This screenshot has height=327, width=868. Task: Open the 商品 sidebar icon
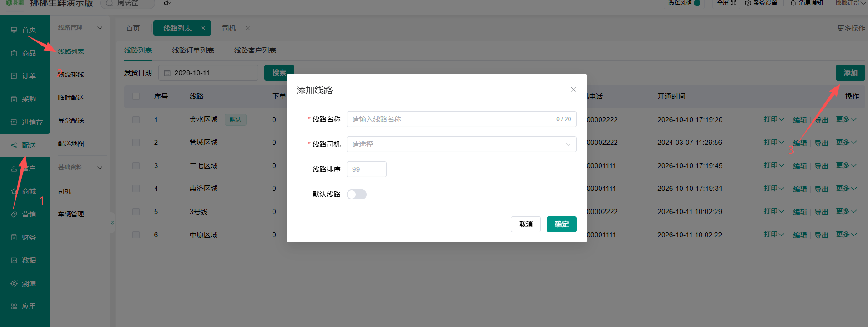coord(14,53)
